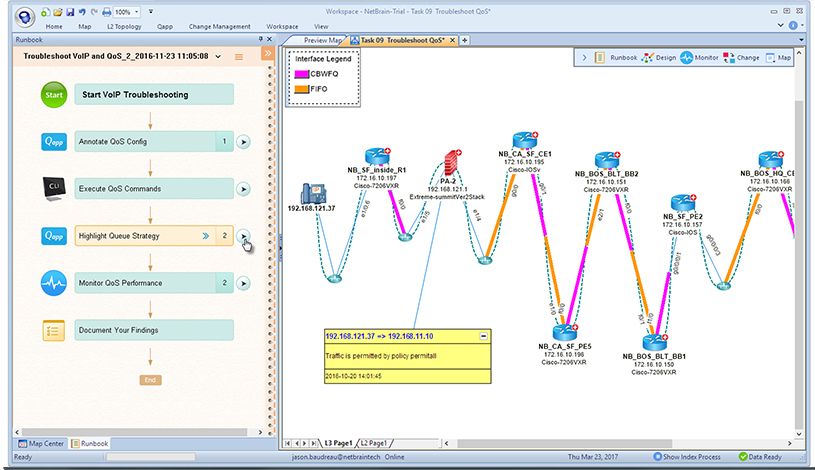This screenshot has width=815, height=470.
Task: Open Runbook from the floating map toolbar
Action: coord(616,58)
